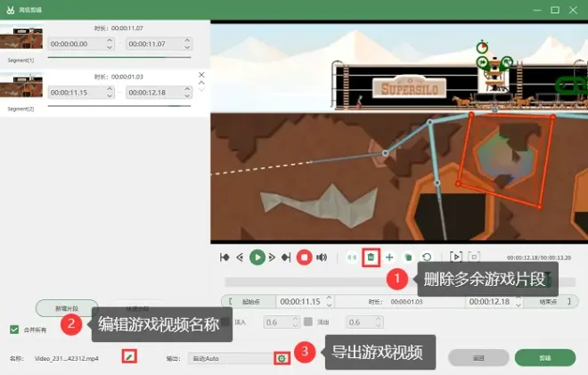Click the copy segment icon
588x375 pixels.
[408, 257]
